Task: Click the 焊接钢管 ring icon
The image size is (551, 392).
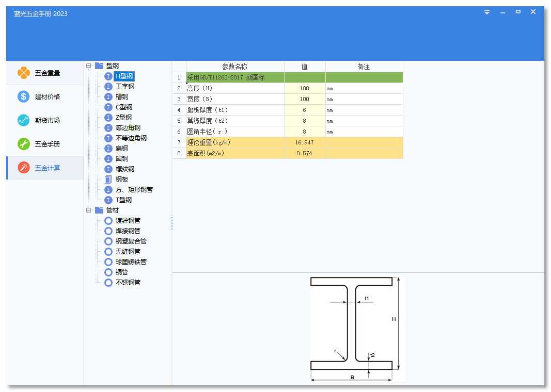Action: [x=108, y=231]
